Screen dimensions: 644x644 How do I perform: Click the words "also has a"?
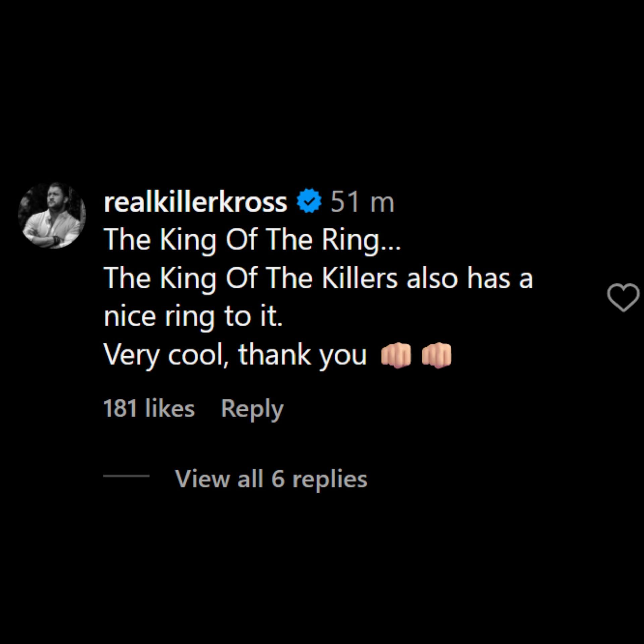click(470, 278)
